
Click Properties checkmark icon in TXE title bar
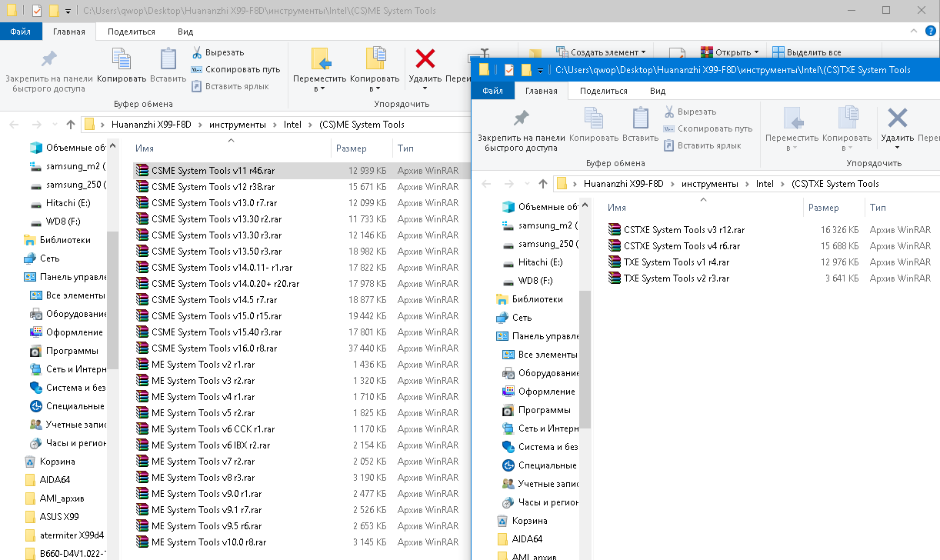pyautogui.click(x=509, y=70)
